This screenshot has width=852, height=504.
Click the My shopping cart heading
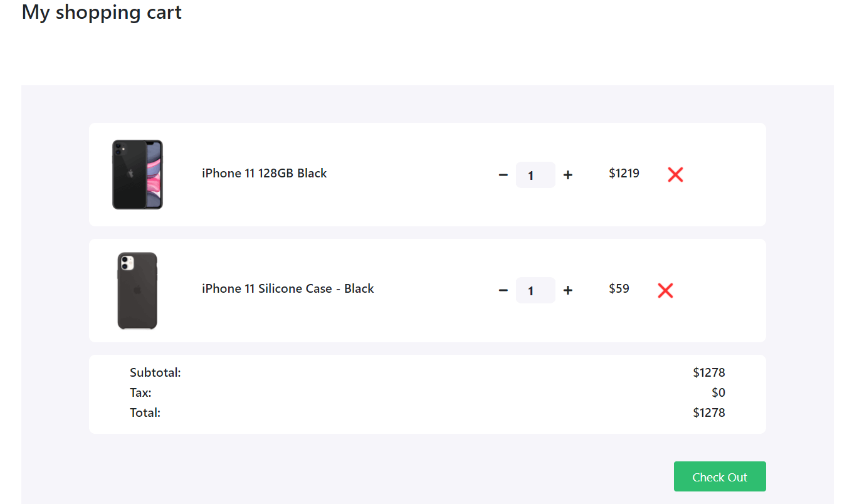[102, 13]
